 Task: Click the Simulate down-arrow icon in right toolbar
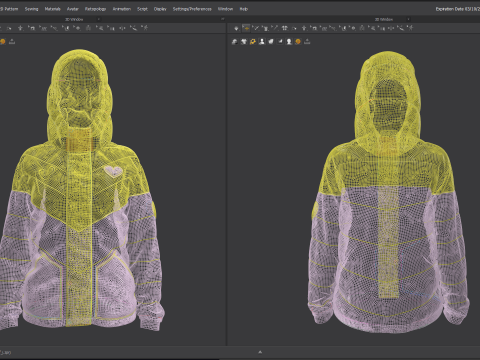pyautogui.click(x=236, y=28)
